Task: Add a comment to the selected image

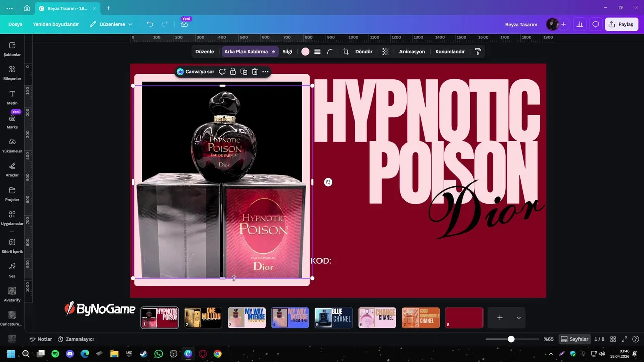Action: pos(222,72)
